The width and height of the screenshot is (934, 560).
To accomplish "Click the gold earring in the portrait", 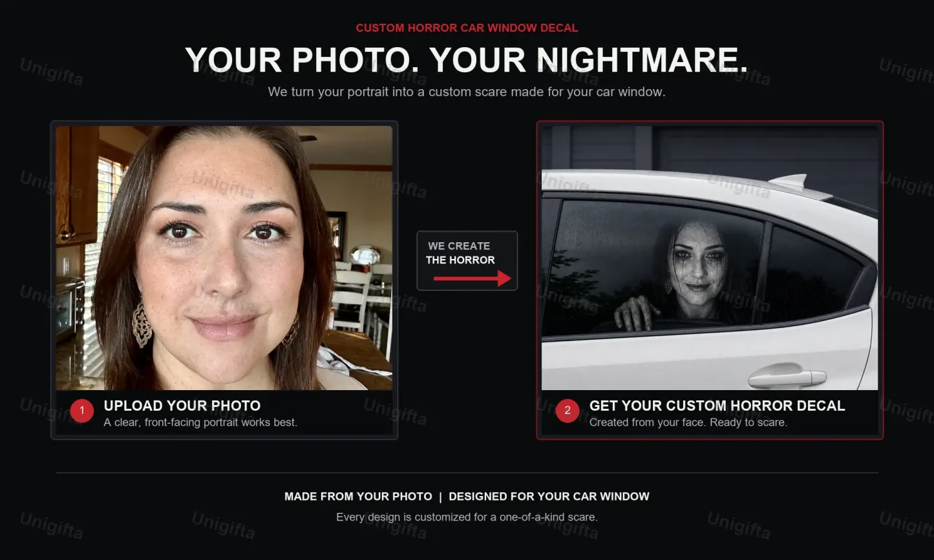I will pyautogui.click(x=142, y=325).
